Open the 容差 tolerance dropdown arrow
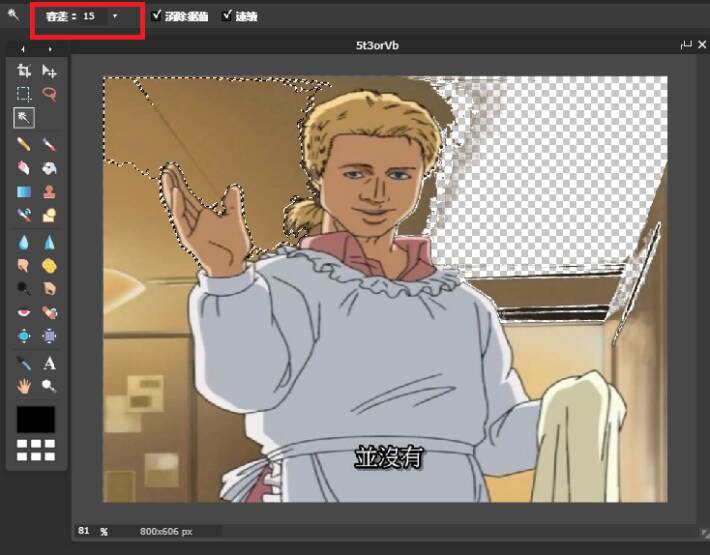 [115, 16]
